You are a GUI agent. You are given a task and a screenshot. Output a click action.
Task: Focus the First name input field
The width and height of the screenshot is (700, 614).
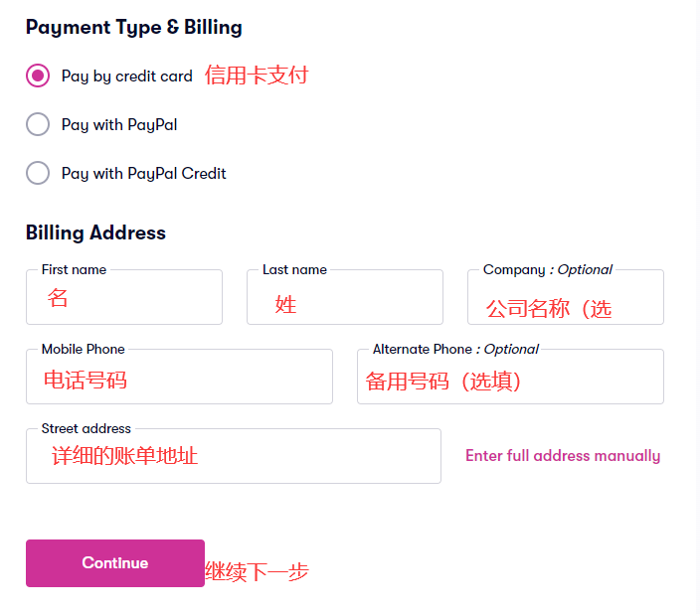pyautogui.click(x=124, y=298)
